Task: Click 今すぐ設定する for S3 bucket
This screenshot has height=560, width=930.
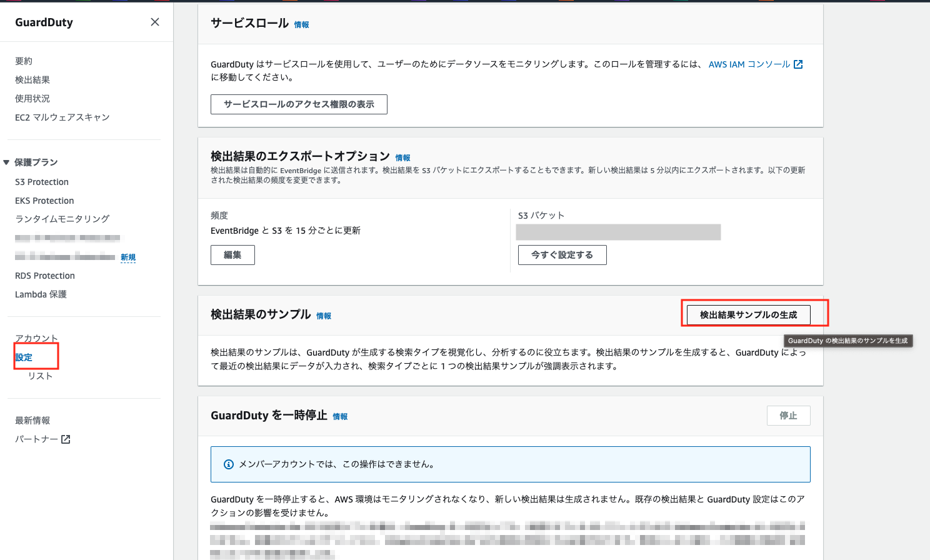Action: 562,255
